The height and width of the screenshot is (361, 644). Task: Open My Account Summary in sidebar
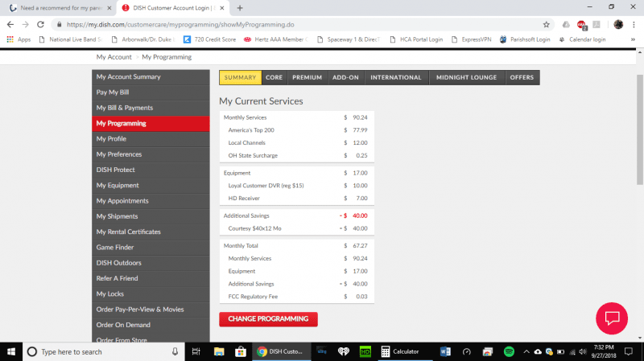coord(151,76)
